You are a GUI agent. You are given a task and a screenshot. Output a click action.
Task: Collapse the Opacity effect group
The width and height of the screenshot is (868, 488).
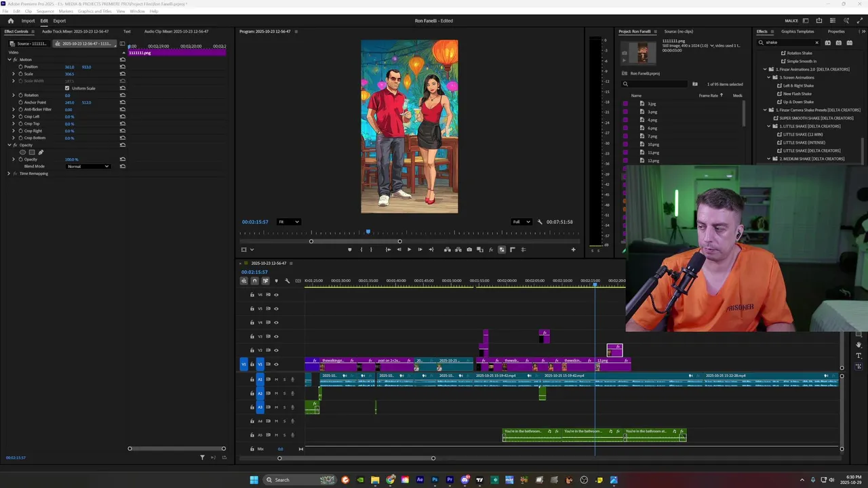9,145
